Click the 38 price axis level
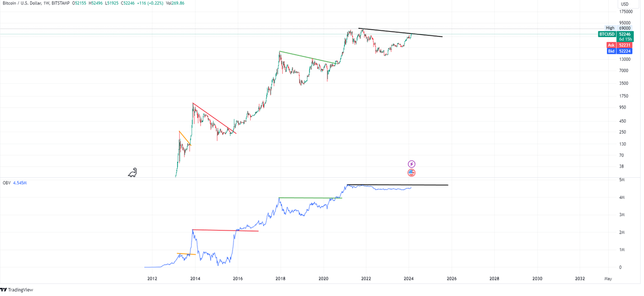644x296 pixels. click(621, 167)
